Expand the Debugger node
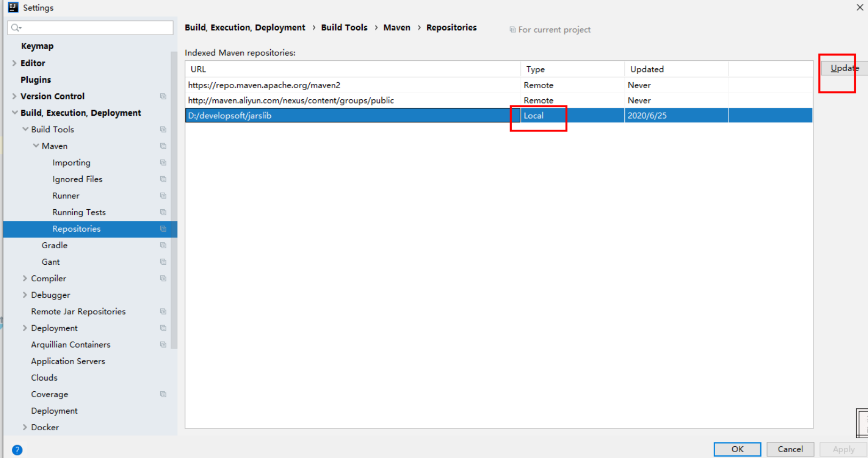The image size is (868, 458). tap(25, 295)
